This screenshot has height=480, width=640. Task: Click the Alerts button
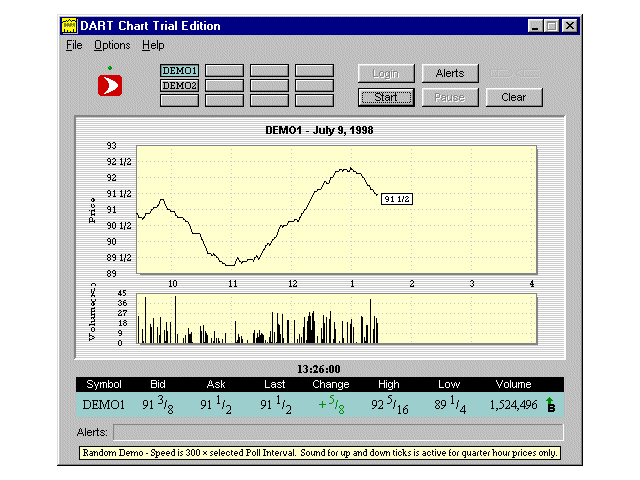click(450, 73)
